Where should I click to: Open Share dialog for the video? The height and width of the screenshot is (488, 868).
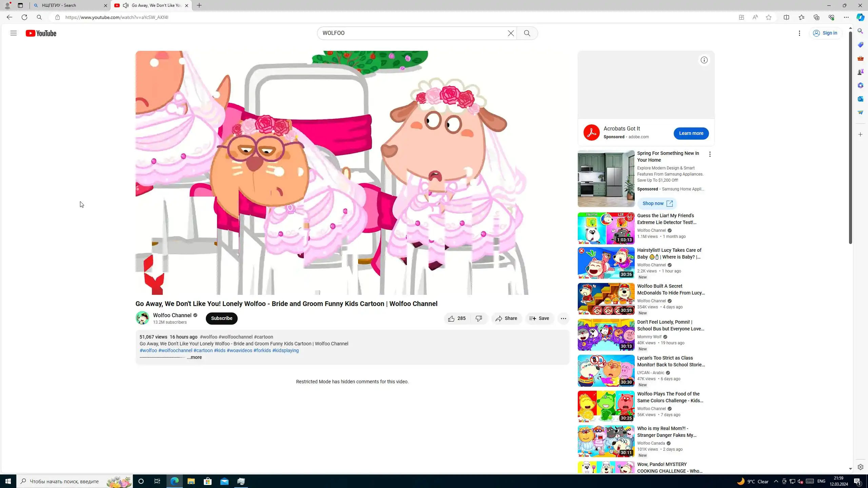click(x=506, y=319)
